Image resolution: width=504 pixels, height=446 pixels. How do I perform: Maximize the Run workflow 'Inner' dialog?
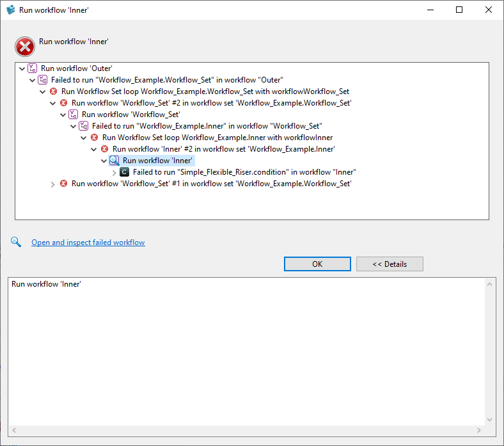coord(459,10)
